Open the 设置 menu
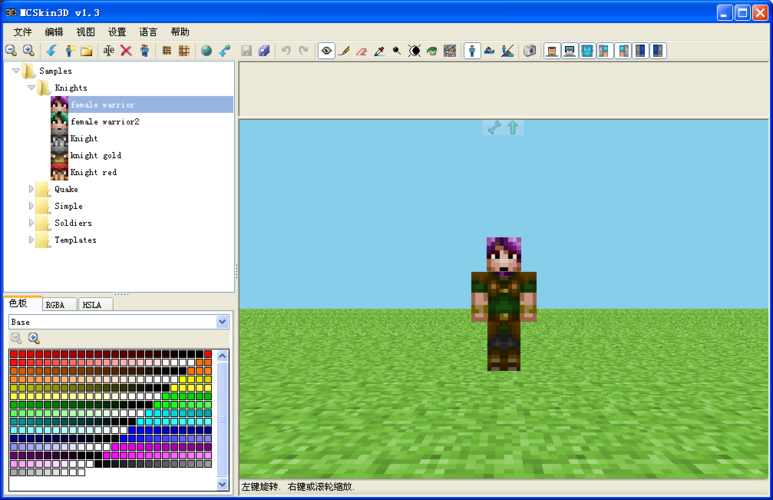This screenshot has width=773, height=500. pos(117,32)
